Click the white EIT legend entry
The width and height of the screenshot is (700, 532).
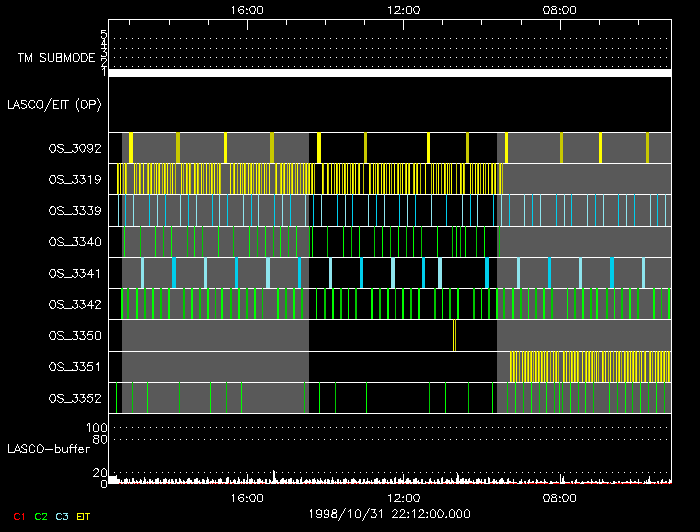point(84,516)
